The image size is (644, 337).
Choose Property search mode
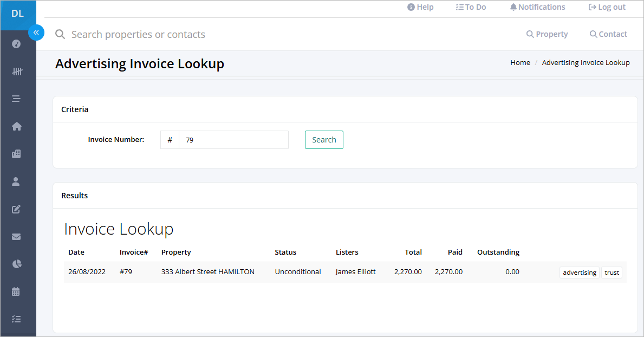[x=547, y=34]
